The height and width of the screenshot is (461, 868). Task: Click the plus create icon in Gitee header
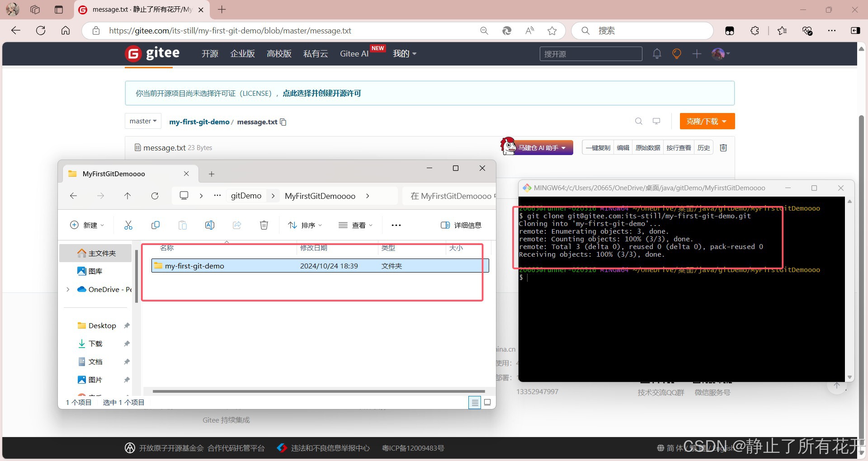[x=697, y=54]
